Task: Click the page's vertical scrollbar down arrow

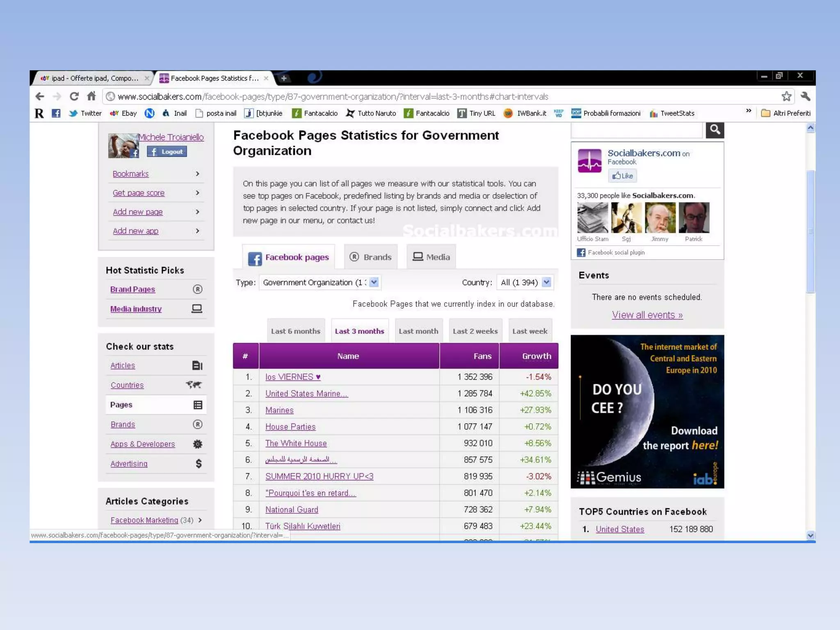Action: (x=810, y=535)
